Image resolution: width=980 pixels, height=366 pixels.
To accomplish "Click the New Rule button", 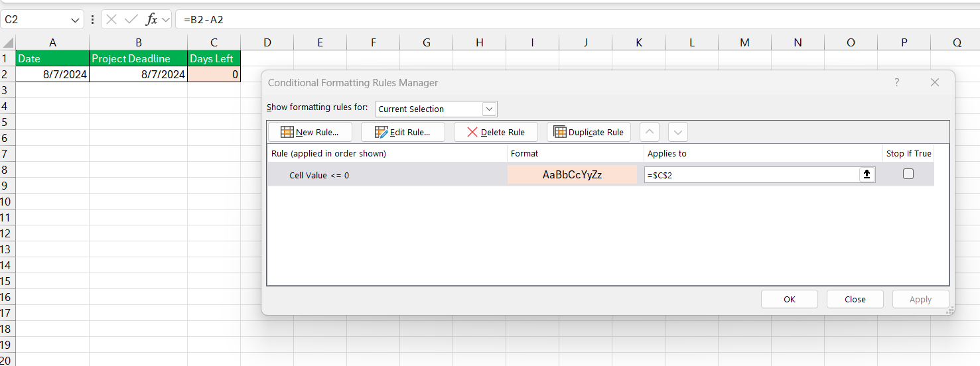I will (x=310, y=132).
